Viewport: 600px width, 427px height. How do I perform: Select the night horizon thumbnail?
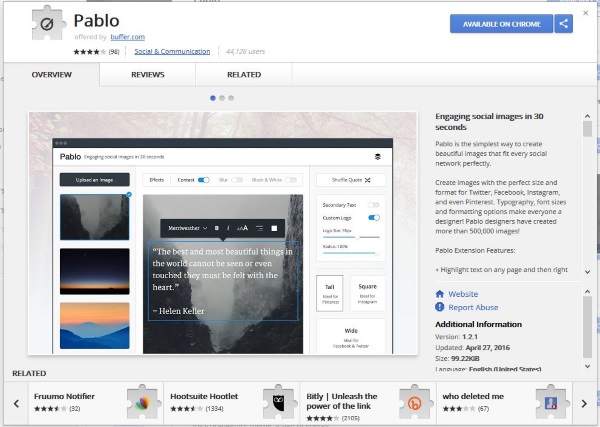(x=95, y=271)
